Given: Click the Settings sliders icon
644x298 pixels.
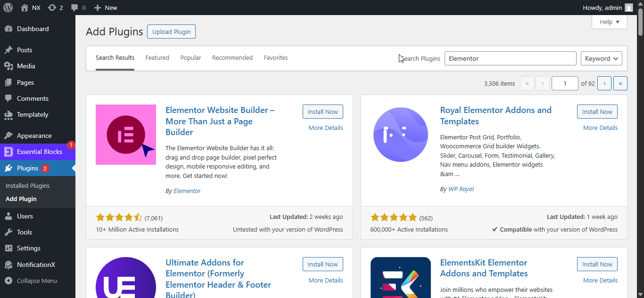Looking at the screenshot, I should coord(8,248).
